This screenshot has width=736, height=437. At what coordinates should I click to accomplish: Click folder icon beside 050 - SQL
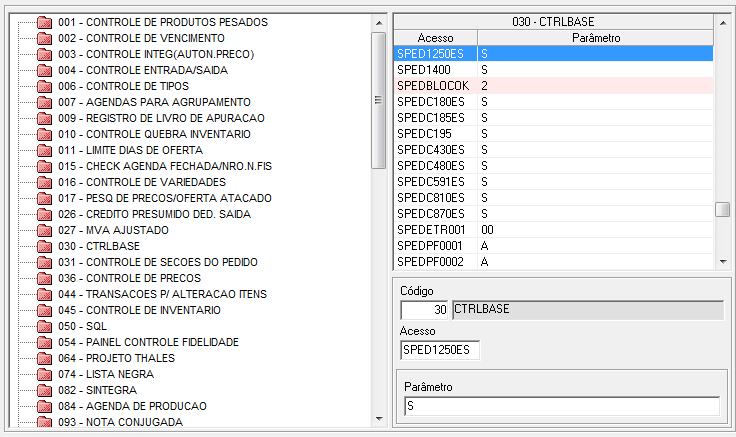click(43, 326)
